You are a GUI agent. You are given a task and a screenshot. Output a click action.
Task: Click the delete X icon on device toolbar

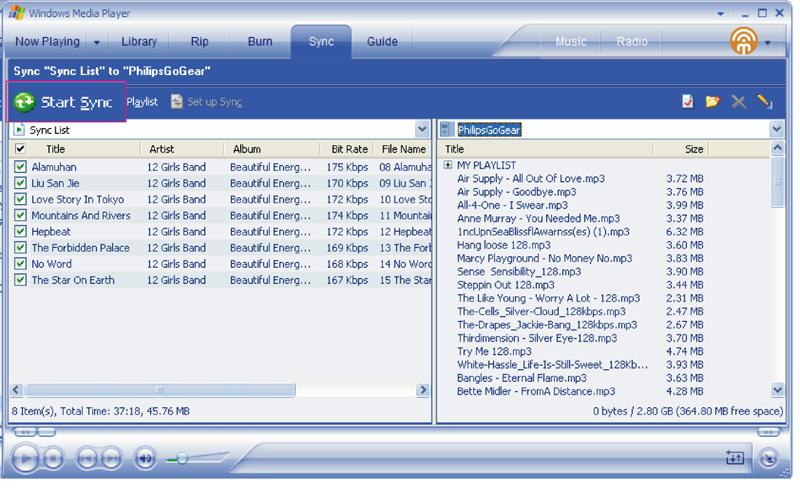738,102
